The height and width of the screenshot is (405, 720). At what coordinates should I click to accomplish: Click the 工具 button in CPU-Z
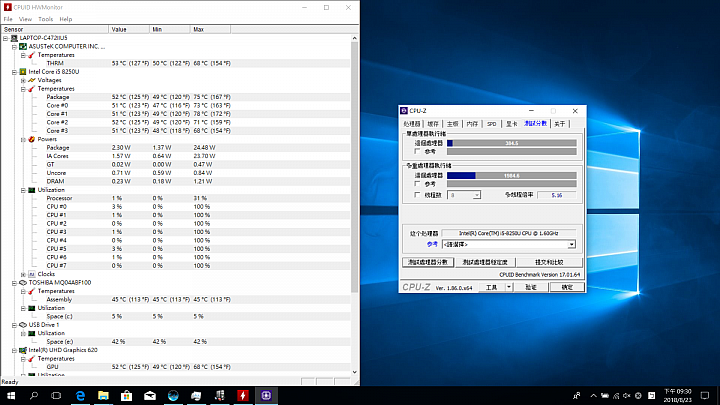click(492, 287)
